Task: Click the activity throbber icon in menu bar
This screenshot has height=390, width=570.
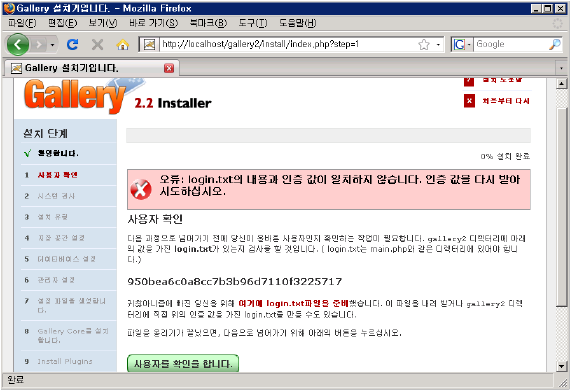Action: pos(558,23)
